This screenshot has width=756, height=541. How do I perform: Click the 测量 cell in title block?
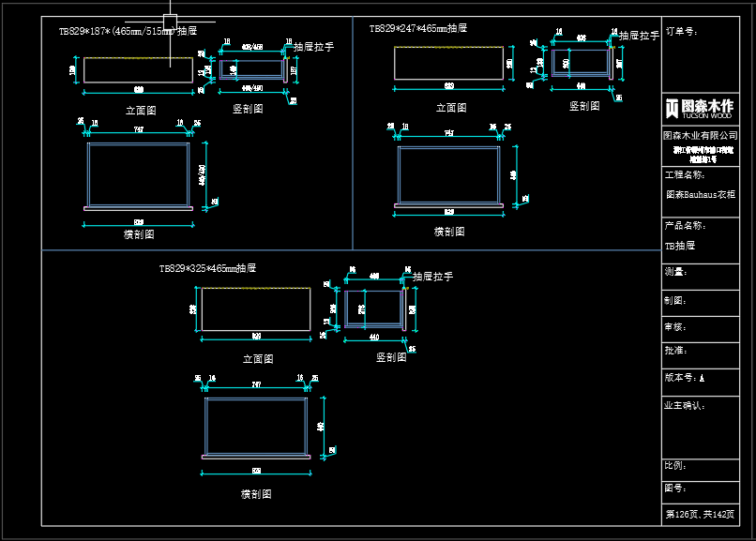click(x=701, y=277)
